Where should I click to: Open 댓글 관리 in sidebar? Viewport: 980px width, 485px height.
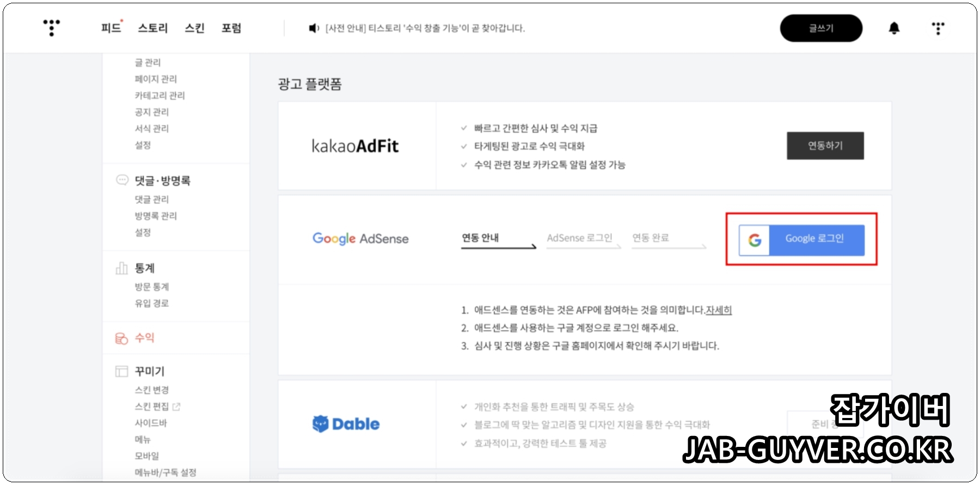[x=152, y=199]
